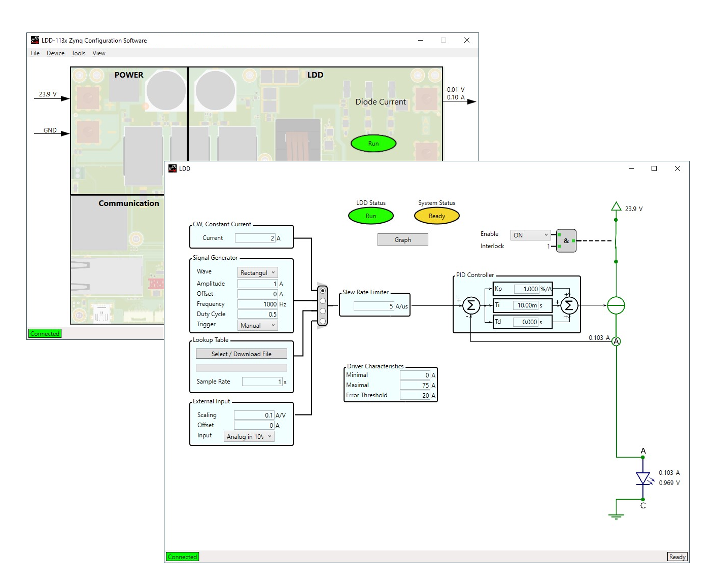
Task: Edit the External Input Scaling field
Action: point(254,415)
